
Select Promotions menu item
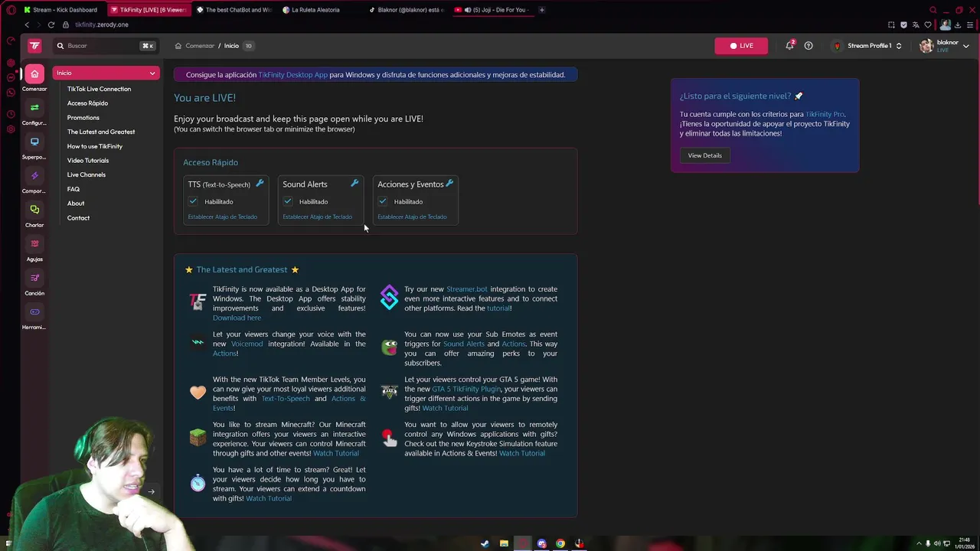click(x=83, y=118)
